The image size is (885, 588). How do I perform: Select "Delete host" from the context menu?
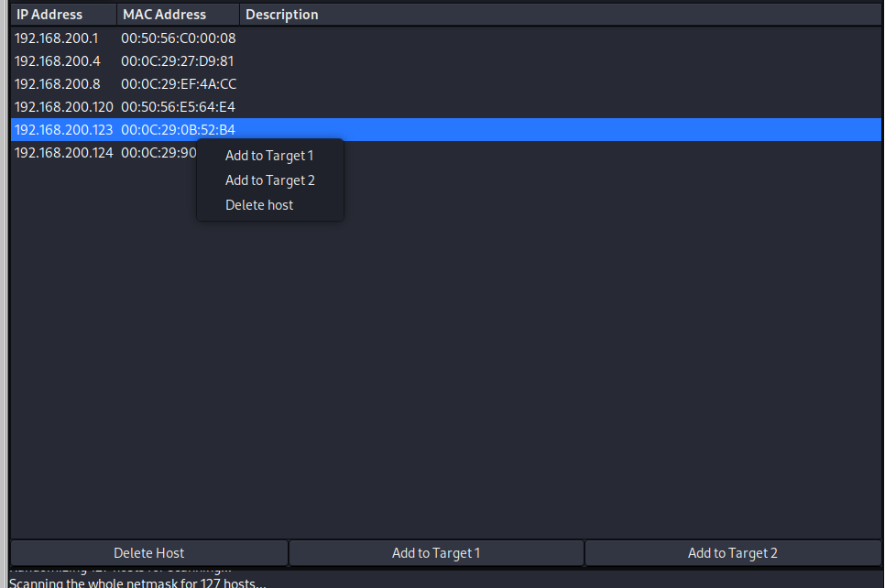coord(259,205)
